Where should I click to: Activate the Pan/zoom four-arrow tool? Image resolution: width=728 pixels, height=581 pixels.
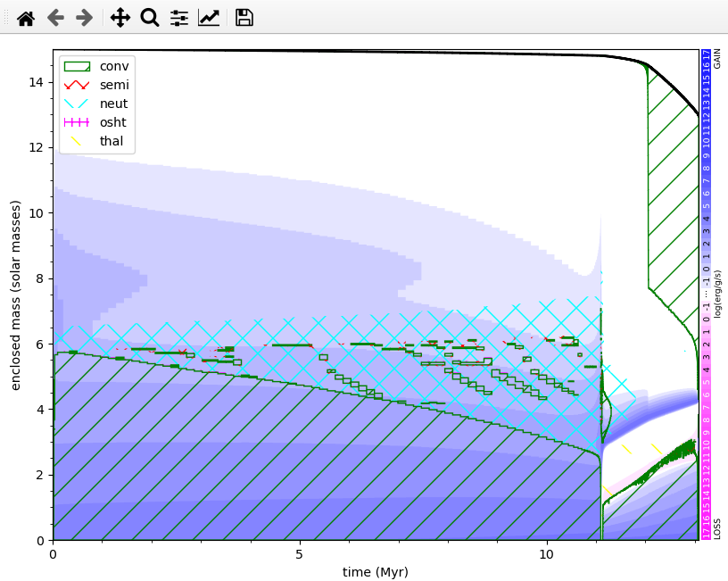point(120,17)
